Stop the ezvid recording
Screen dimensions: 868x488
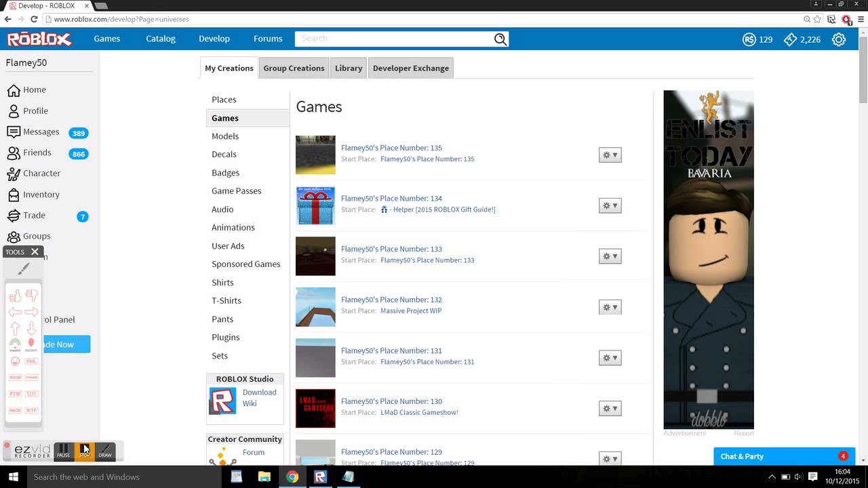tap(84, 451)
